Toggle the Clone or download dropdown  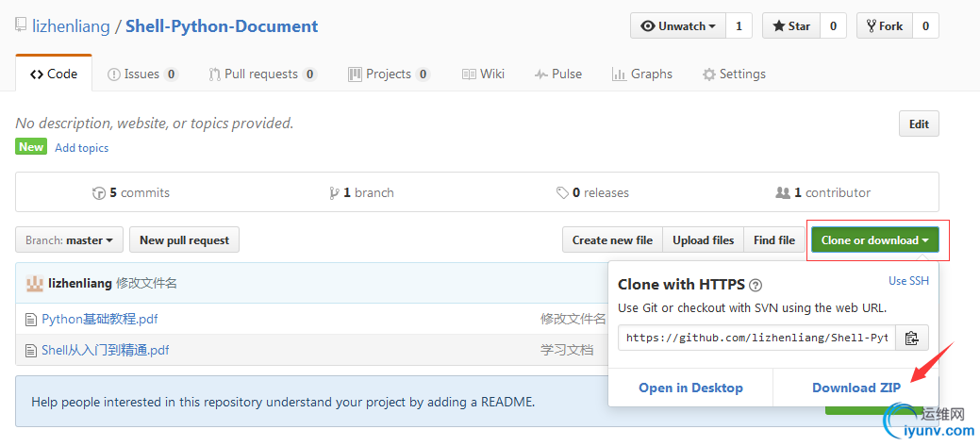[x=875, y=240]
